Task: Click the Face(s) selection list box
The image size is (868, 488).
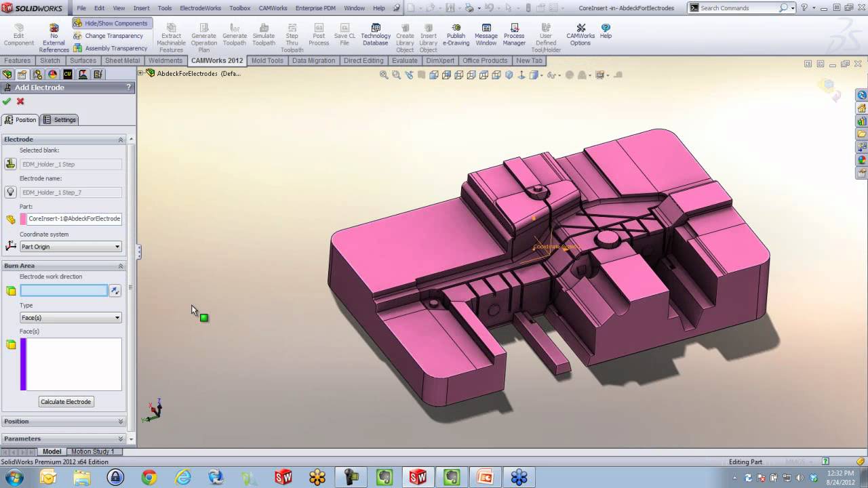Action: click(71, 365)
